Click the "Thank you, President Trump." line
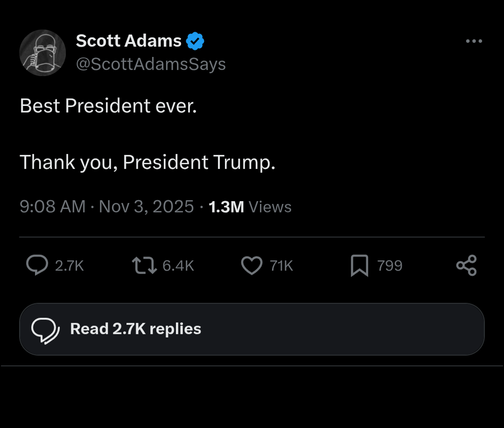Image resolution: width=504 pixels, height=428 pixels. pos(147,162)
